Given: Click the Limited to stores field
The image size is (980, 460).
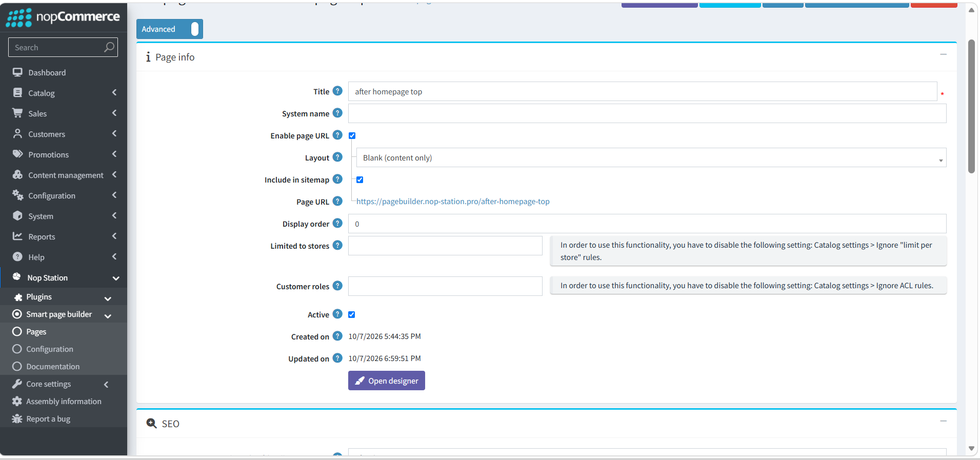Looking at the screenshot, I should click(445, 246).
